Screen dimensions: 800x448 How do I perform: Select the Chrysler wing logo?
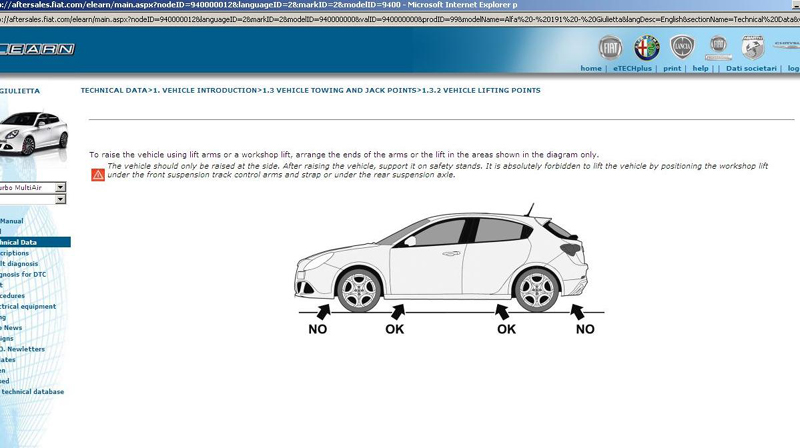(x=787, y=45)
